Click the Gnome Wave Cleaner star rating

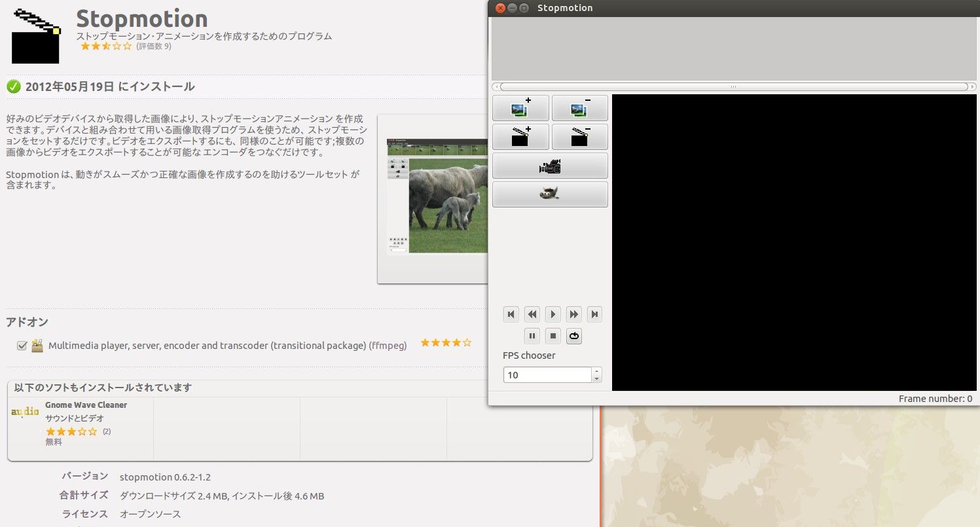point(71,431)
